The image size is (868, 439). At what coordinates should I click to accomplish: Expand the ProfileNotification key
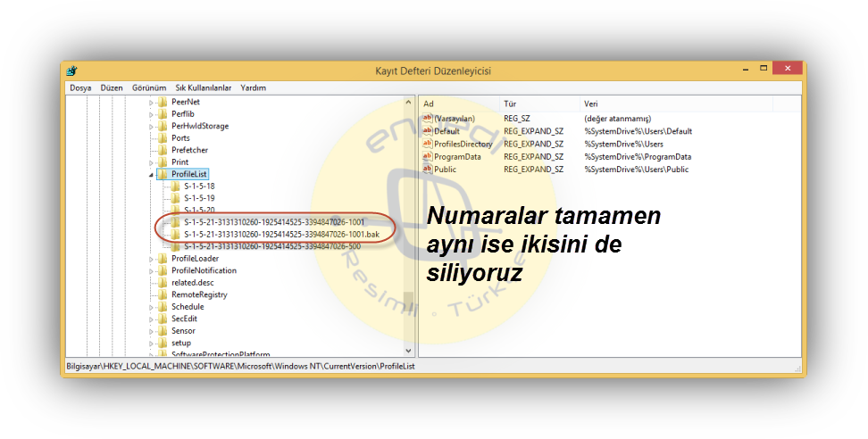[151, 271]
